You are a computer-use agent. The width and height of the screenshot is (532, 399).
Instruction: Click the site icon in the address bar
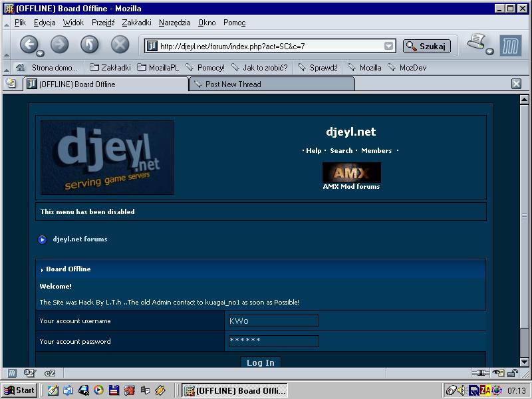click(x=152, y=46)
